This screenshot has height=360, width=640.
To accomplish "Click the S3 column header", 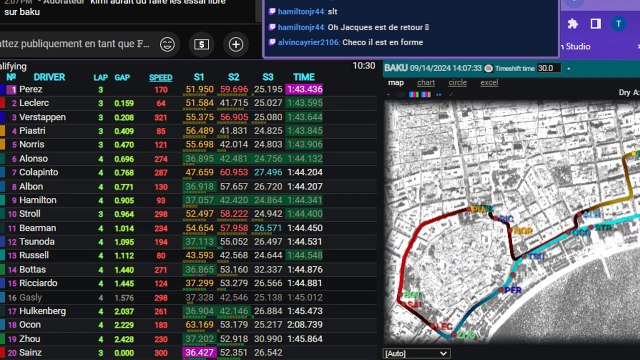I will pos(268,77).
